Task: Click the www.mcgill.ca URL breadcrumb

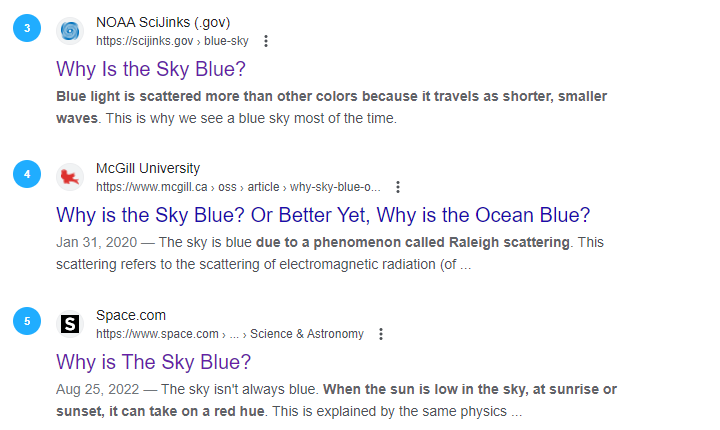Action: (238, 187)
